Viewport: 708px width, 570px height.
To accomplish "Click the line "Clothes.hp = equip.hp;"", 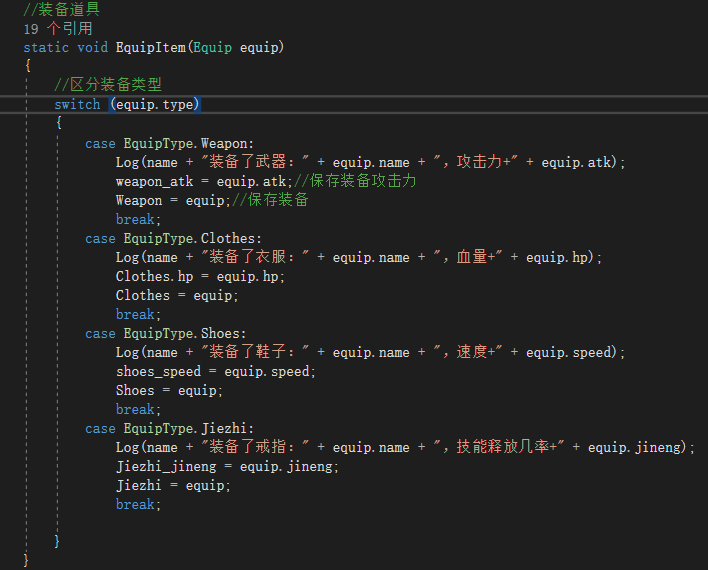I will pyautogui.click(x=200, y=276).
